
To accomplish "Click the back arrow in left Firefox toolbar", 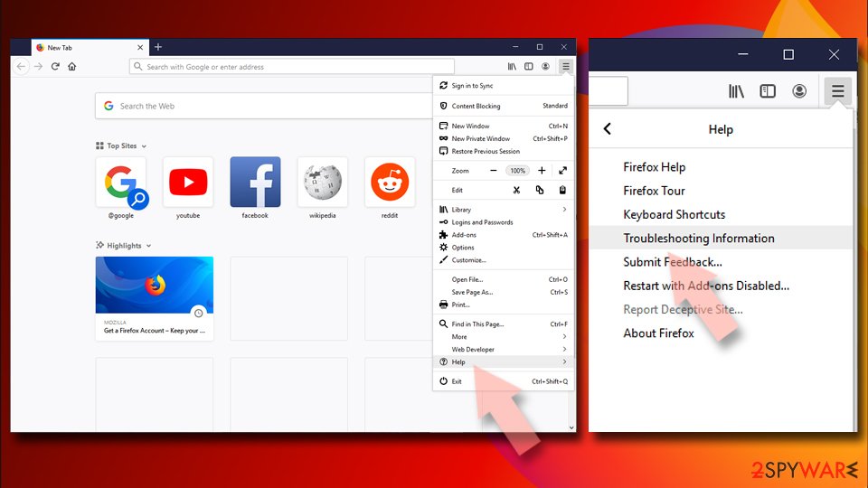I will pos(21,66).
